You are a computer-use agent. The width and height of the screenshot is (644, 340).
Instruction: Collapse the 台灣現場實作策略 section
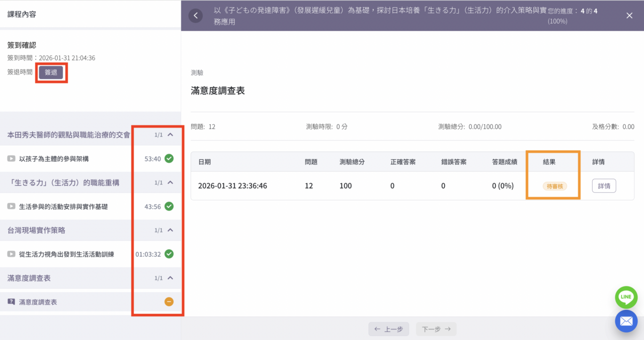(x=170, y=230)
